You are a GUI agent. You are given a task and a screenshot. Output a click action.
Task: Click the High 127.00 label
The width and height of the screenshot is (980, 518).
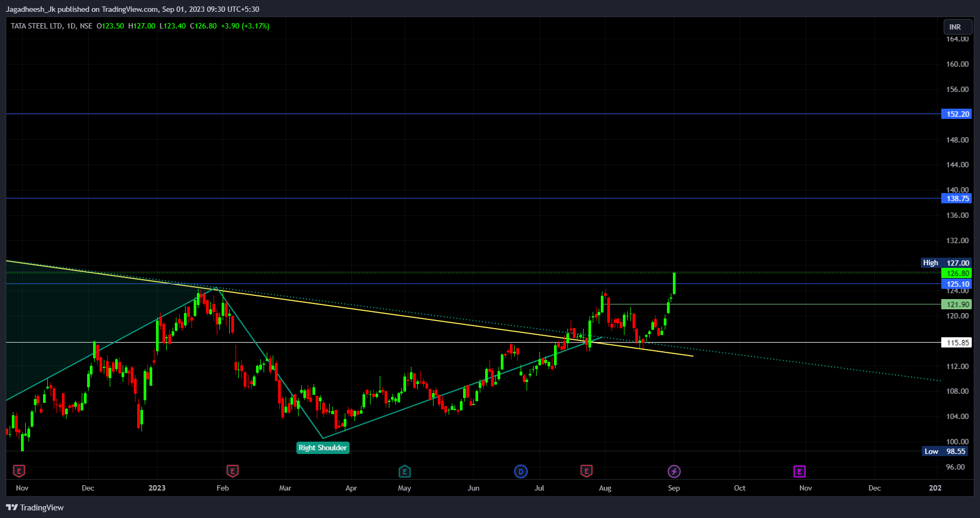pyautogui.click(x=946, y=263)
